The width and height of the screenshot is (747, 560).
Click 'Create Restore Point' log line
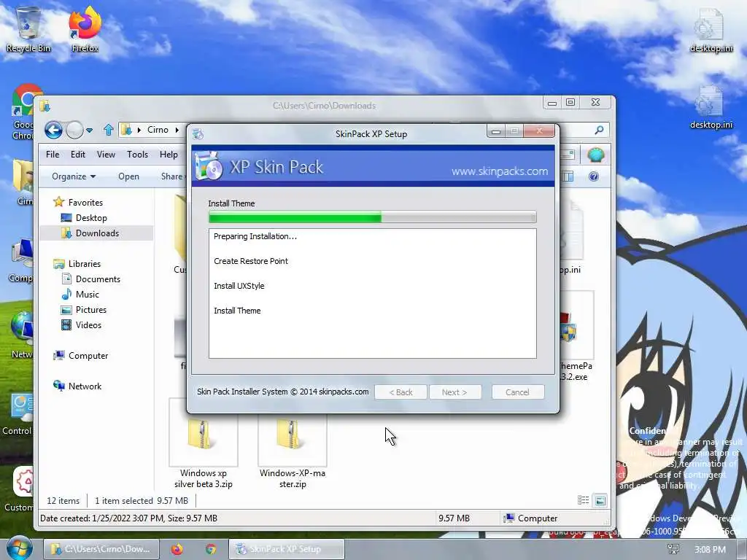click(251, 261)
